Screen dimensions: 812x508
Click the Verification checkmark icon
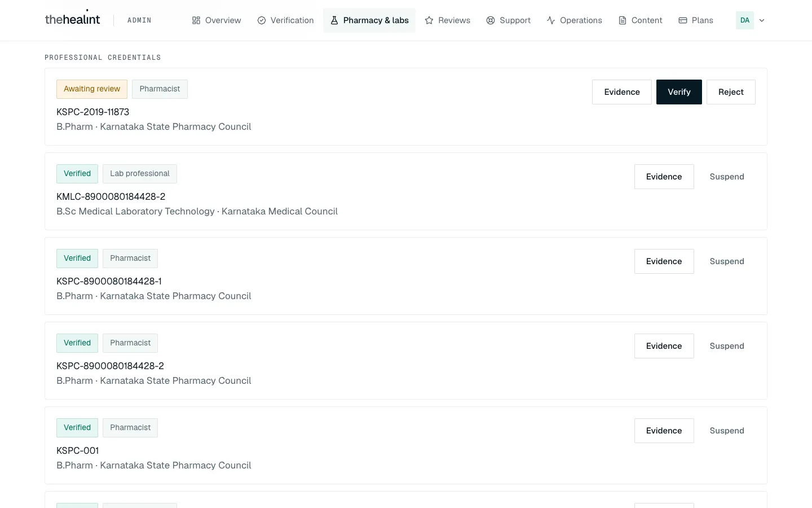pyautogui.click(x=262, y=20)
